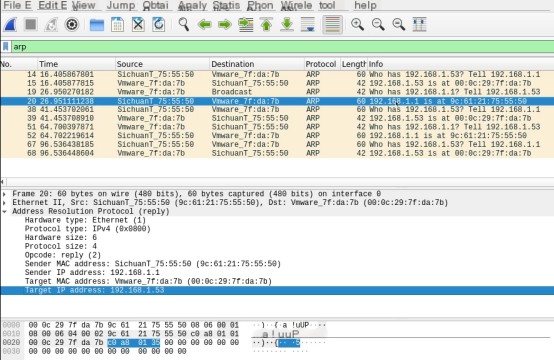Jump to the last packet
Viewport: 554px width, 360px height.
point(287,25)
